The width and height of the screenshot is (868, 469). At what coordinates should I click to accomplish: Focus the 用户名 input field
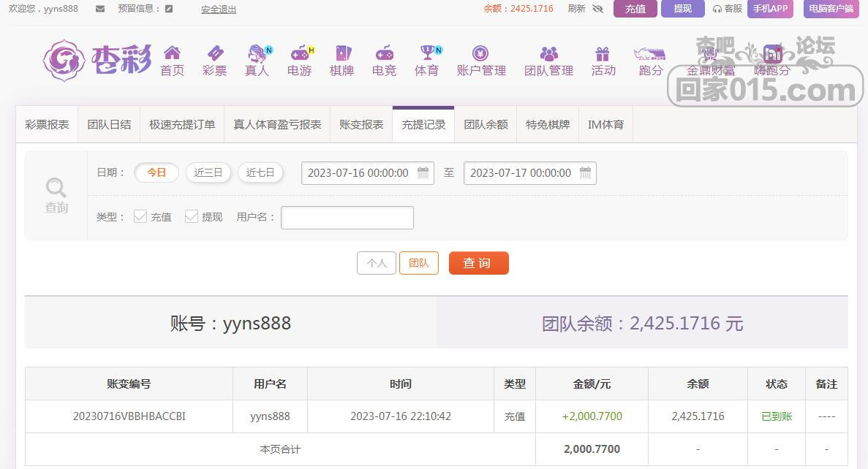347,218
